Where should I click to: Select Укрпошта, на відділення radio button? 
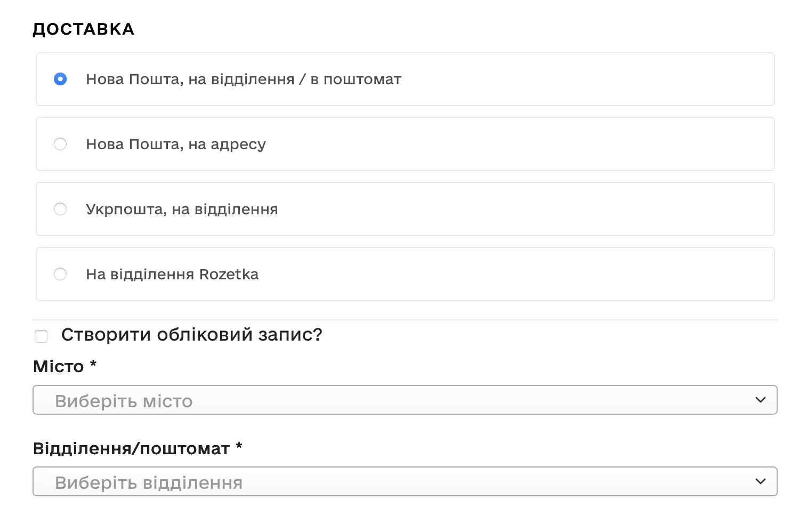tap(60, 209)
